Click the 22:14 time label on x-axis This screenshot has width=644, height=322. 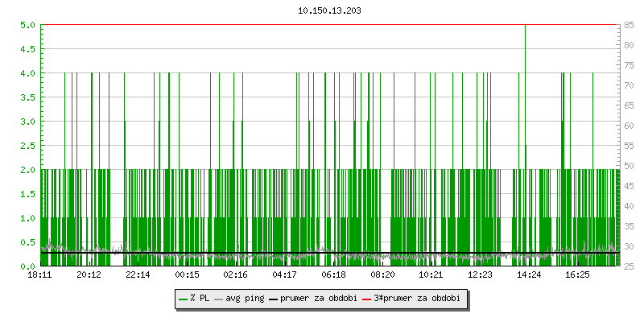[138, 275]
